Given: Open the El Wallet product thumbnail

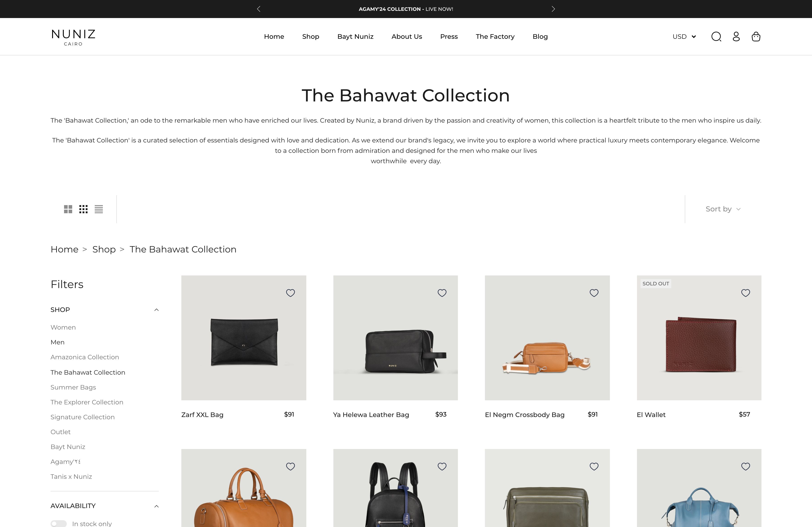Looking at the screenshot, I should coord(699,338).
